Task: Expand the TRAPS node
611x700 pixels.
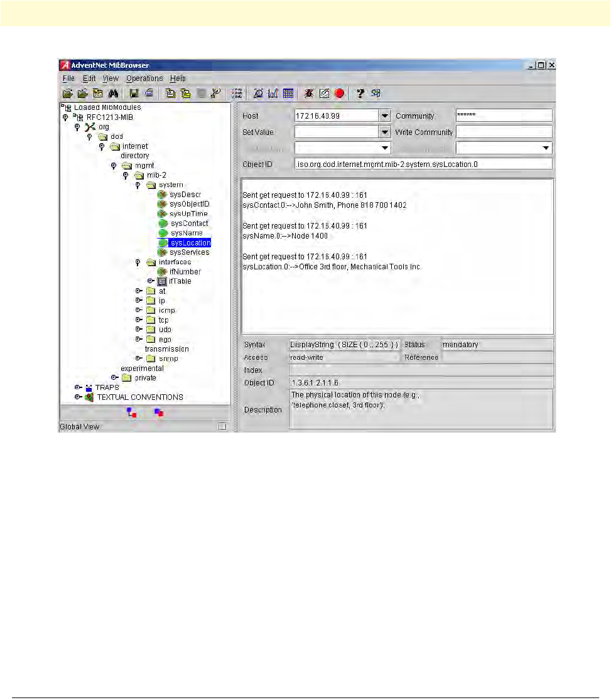Action: coord(78,387)
